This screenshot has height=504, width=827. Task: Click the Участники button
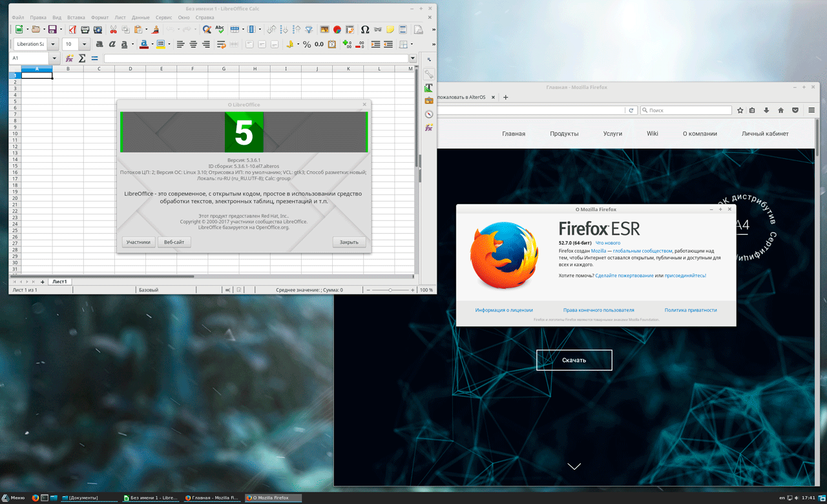click(x=139, y=242)
